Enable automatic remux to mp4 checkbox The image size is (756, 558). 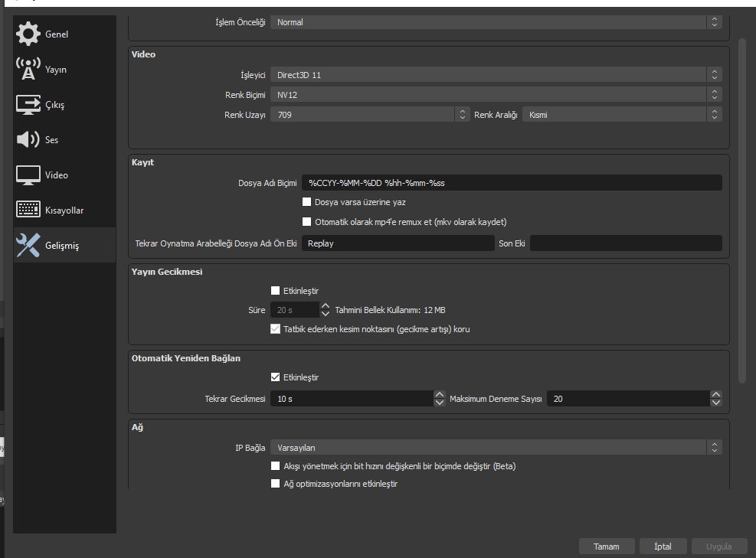(x=306, y=222)
